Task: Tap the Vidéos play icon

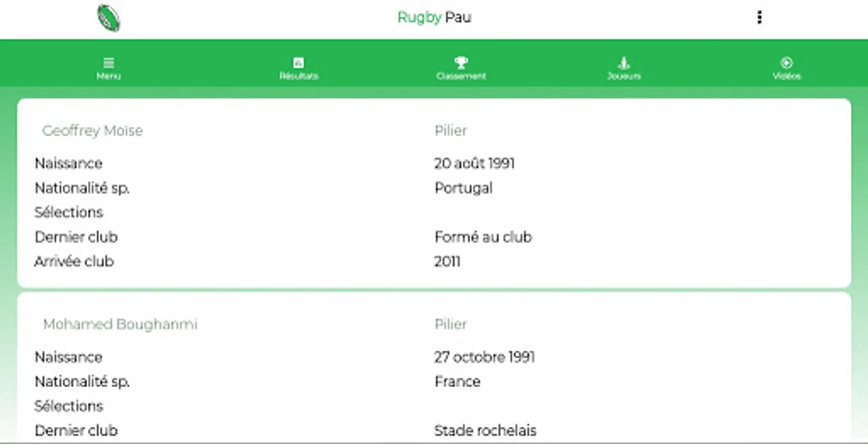Action: point(786,63)
